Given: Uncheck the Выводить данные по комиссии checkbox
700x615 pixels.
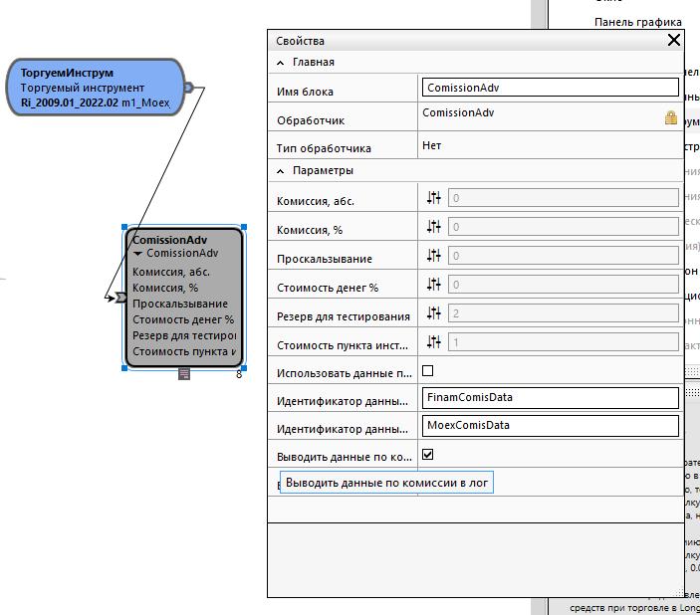Looking at the screenshot, I should pyautogui.click(x=428, y=454).
